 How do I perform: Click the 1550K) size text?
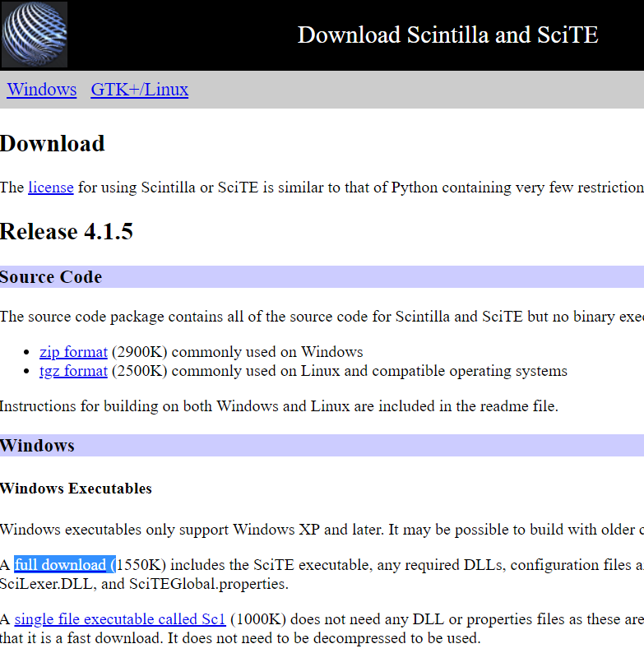coord(141,564)
